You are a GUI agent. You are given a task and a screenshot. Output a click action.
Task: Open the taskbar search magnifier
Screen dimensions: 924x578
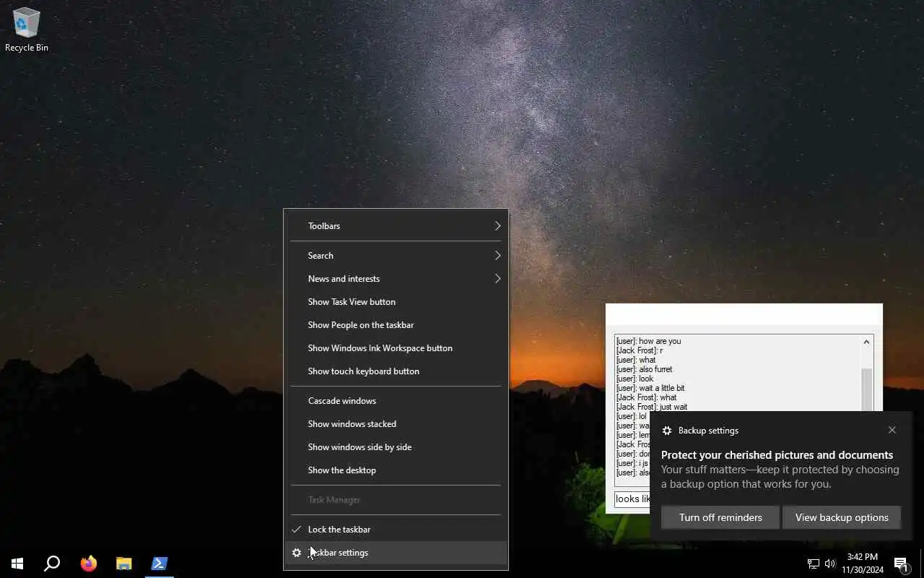point(52,564)
